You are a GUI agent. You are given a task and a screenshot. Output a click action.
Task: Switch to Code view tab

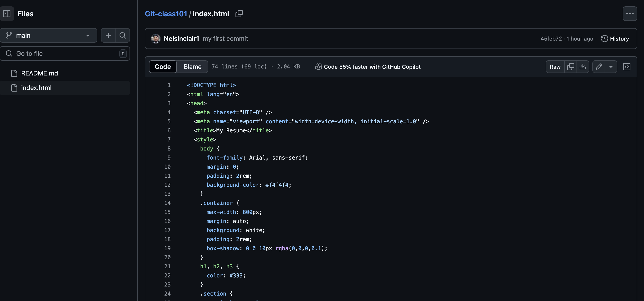click(x=163, y=67)
